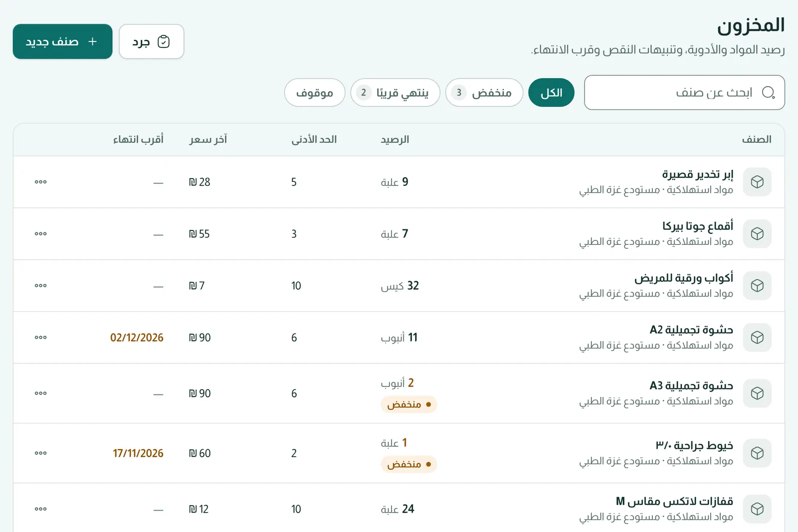The width and height of the screenshot is (798, 532).
Task: Click the price ₪ 28
Action: (x=199, y=182)
